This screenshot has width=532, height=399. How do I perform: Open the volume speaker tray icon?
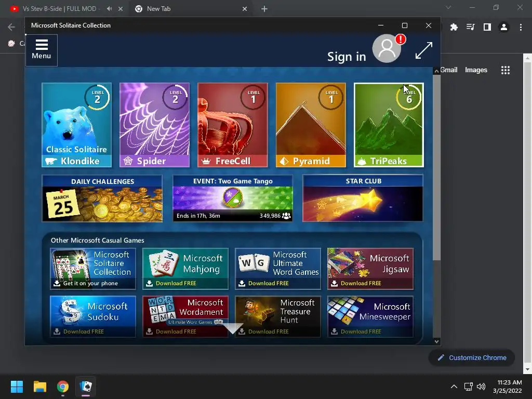(481, 387)
